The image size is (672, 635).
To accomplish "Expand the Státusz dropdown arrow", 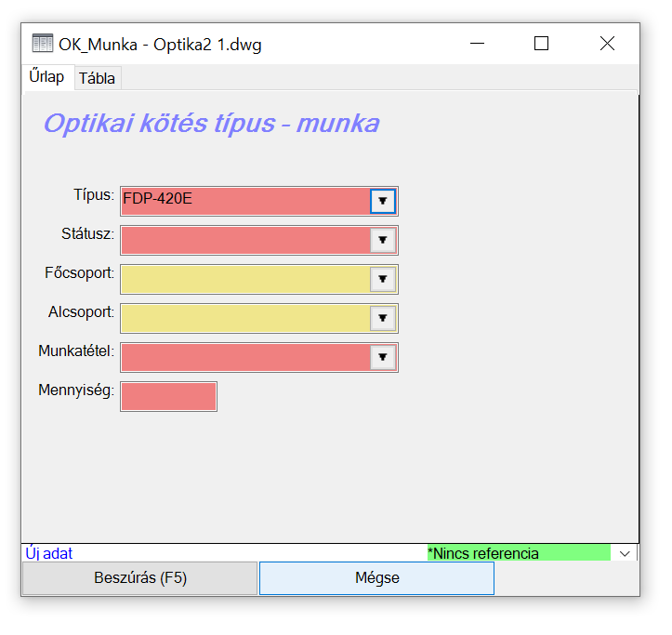I will click(383, 240).
